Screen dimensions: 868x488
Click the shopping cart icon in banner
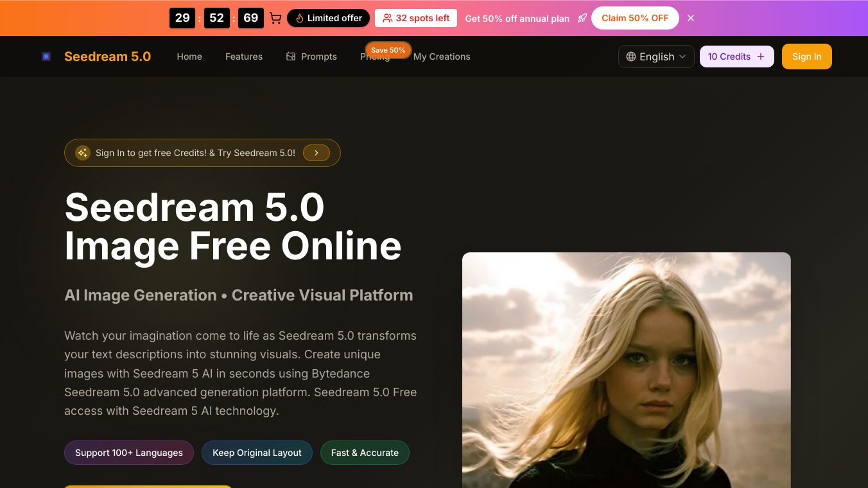[275, 18]
